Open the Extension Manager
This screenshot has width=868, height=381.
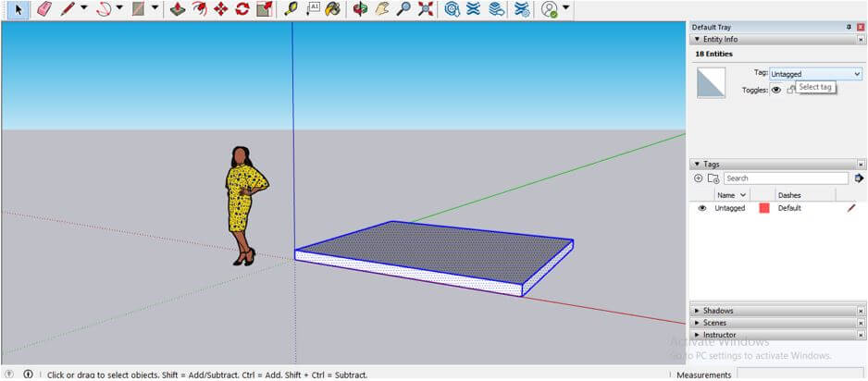click(522, 9)
